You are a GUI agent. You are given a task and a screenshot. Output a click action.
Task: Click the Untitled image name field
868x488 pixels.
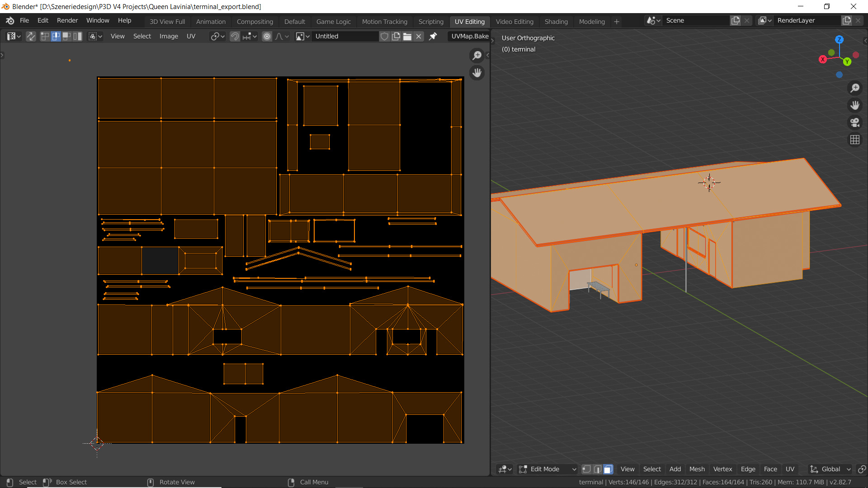pyautogui.click(x=345, y=36)
